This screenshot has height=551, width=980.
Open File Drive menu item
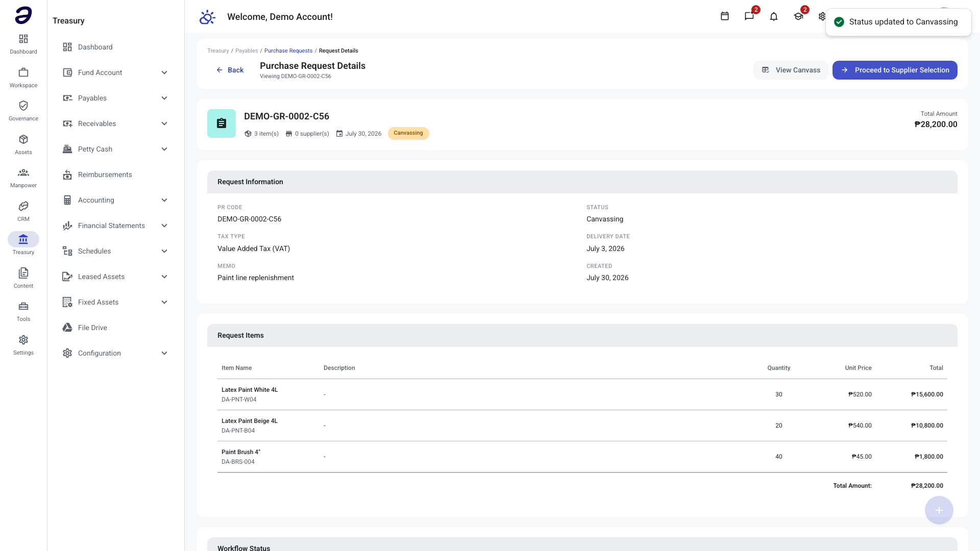115,328
